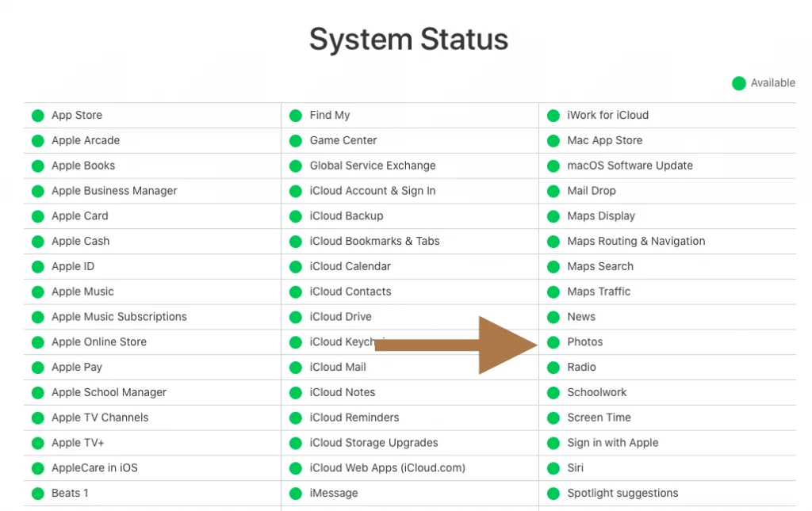Click the status dot beside Mail Drop
Image resolution: width=812 pixels, height=511 pixels.
point(553,192)
